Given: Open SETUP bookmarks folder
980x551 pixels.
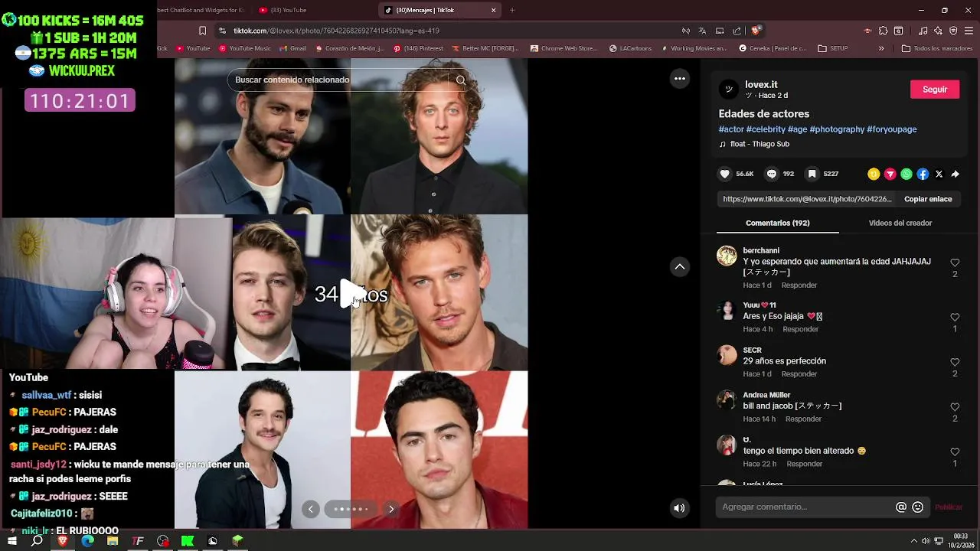Looking at the screenshot, I should (x=833, y=48).
